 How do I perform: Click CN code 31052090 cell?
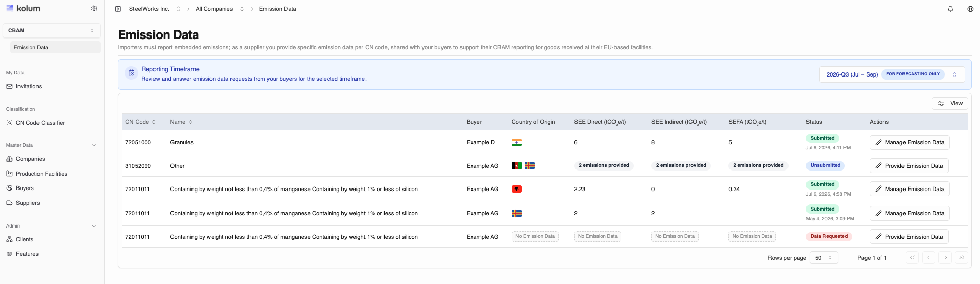(138, 166)
